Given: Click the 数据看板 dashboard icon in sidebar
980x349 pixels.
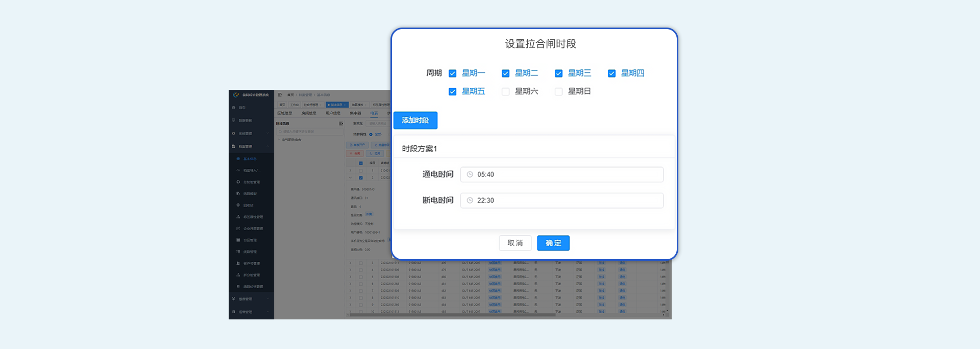Looking at the screenshot, I should pos(234,120).
